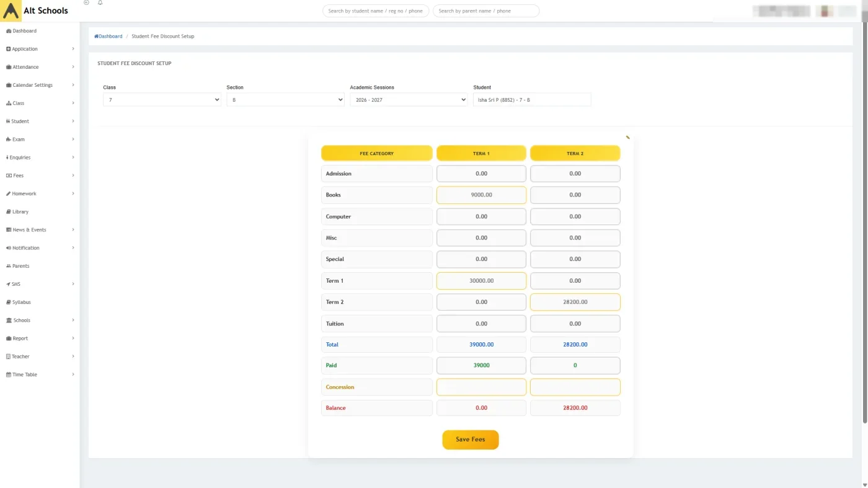Click the Balance Term 2 value 28200.00
868x488 pixels.
tap(575, 408)
